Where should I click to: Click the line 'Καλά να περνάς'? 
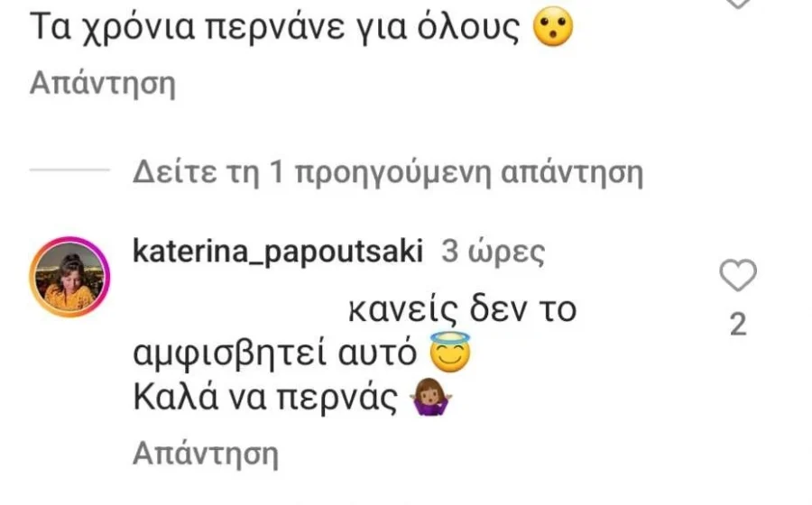265,398
